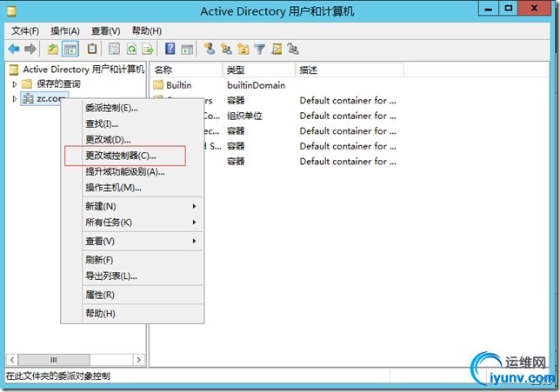This screenshot has width=560, height=392.
Task: Open the 帮助(H) menu in menu bar
Action: [147, 31]
